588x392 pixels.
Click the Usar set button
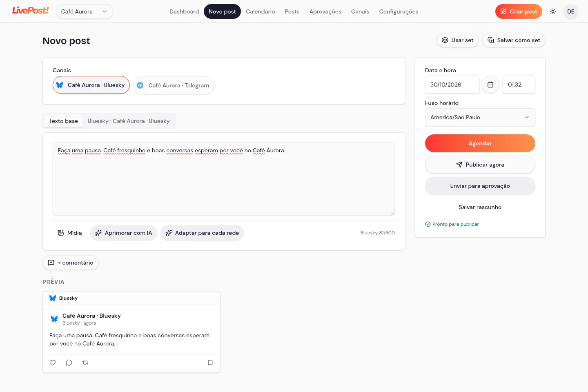(x=458, y=40)
